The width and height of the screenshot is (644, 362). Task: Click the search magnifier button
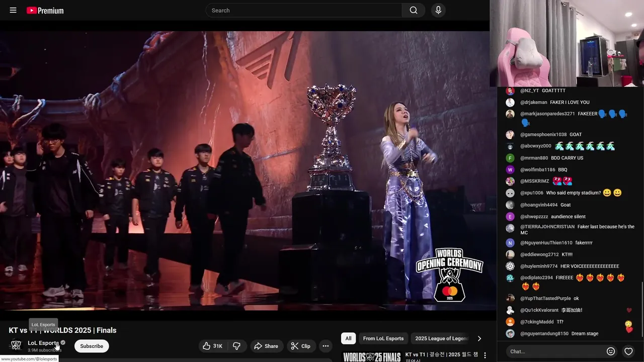coord(414,10)
